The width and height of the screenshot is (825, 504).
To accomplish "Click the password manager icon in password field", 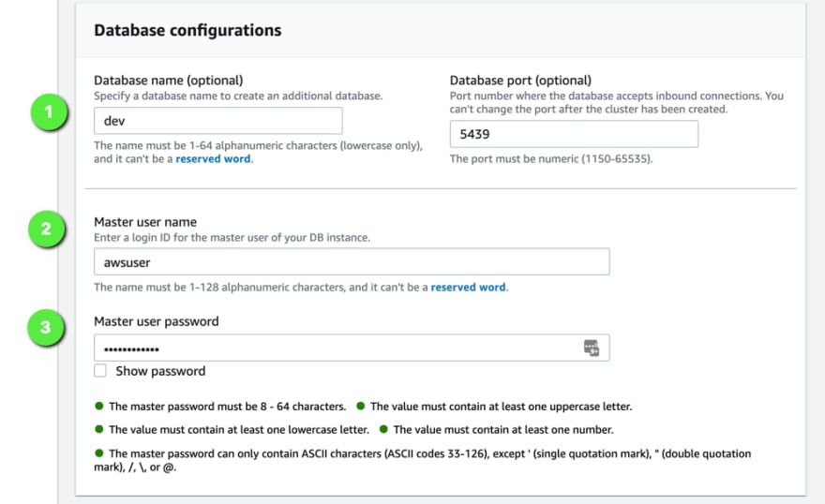I will point(592,348).
